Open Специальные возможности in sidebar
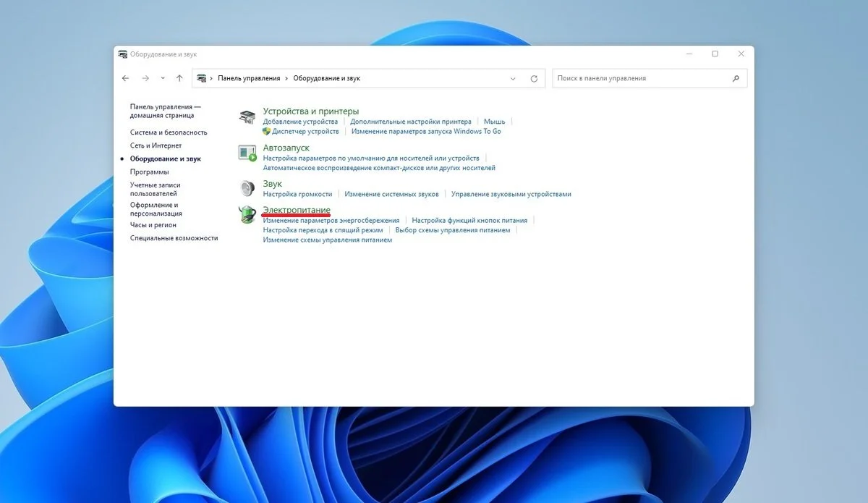868x503 pixels. pyautogui.click(x=174, y=238)
